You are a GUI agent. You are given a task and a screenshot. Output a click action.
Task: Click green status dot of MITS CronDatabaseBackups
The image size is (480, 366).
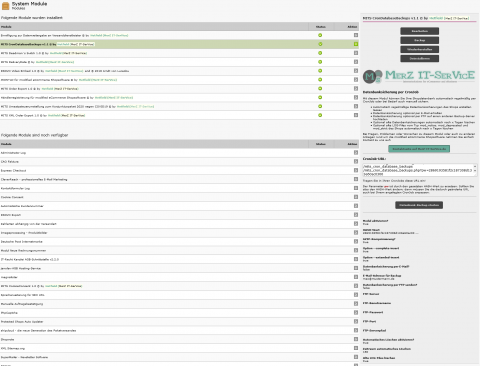tap(320, 44)
